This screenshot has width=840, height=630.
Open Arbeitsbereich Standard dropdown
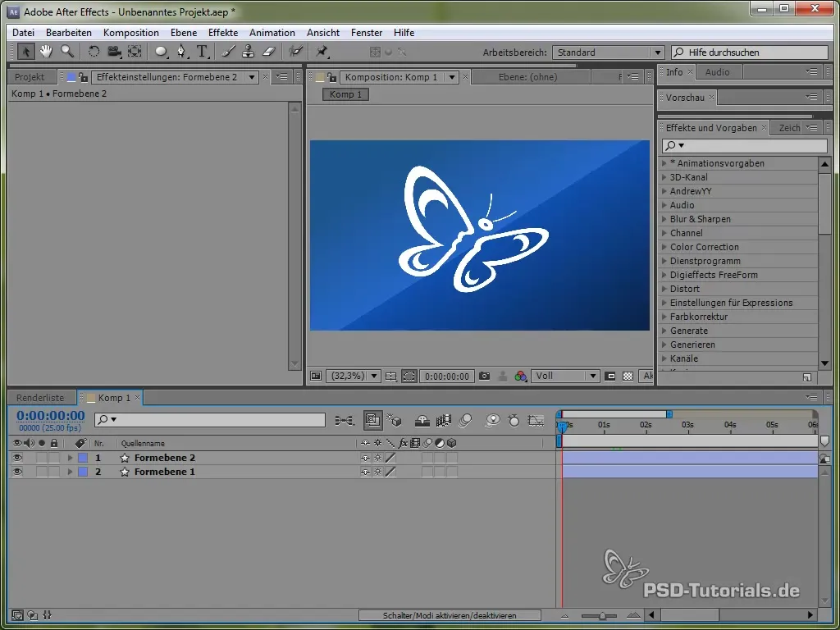click(x=608, y=52)
